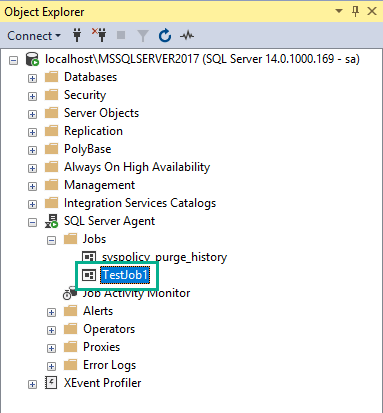
Task: Click the Operators folder icon
Action: (70, 329)
